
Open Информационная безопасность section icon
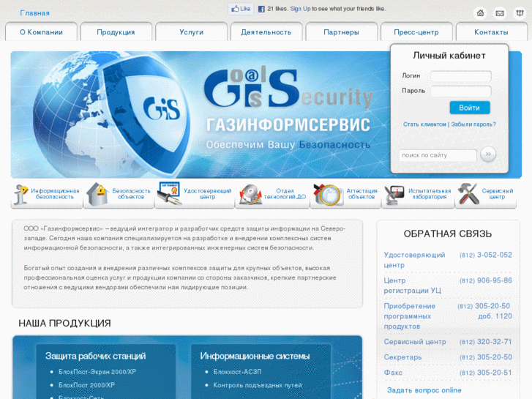[20, 195]
